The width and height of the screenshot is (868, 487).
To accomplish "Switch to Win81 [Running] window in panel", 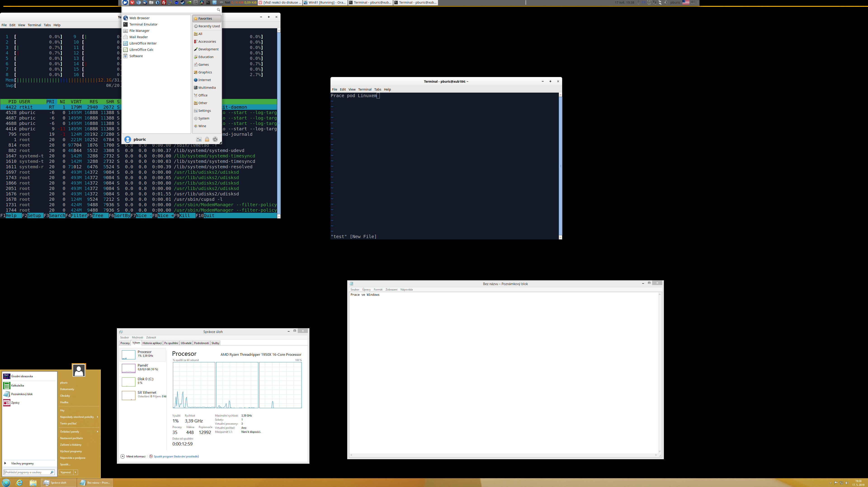I will click(325, 2).
